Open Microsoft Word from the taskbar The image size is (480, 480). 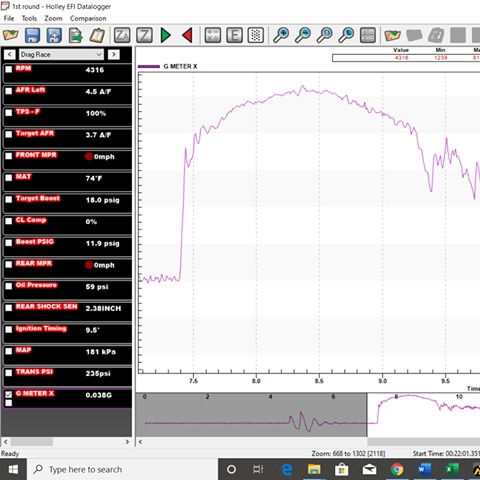point(424,469)
